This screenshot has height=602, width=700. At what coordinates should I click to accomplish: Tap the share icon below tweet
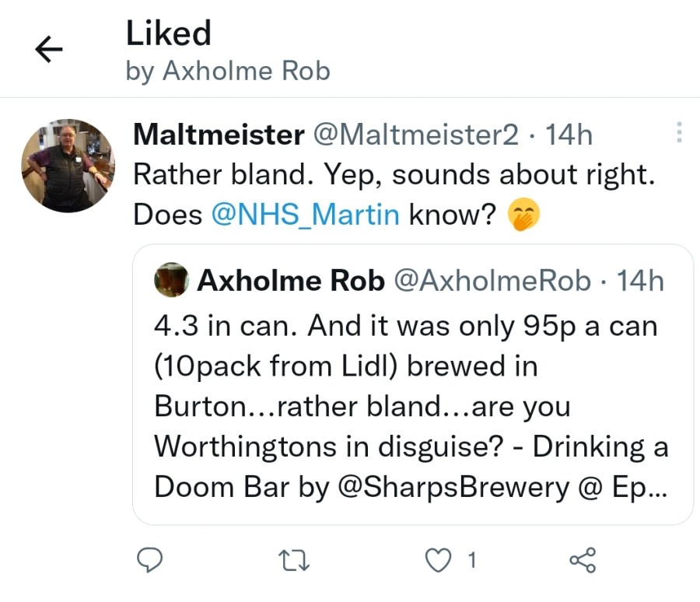coord(583,559)
